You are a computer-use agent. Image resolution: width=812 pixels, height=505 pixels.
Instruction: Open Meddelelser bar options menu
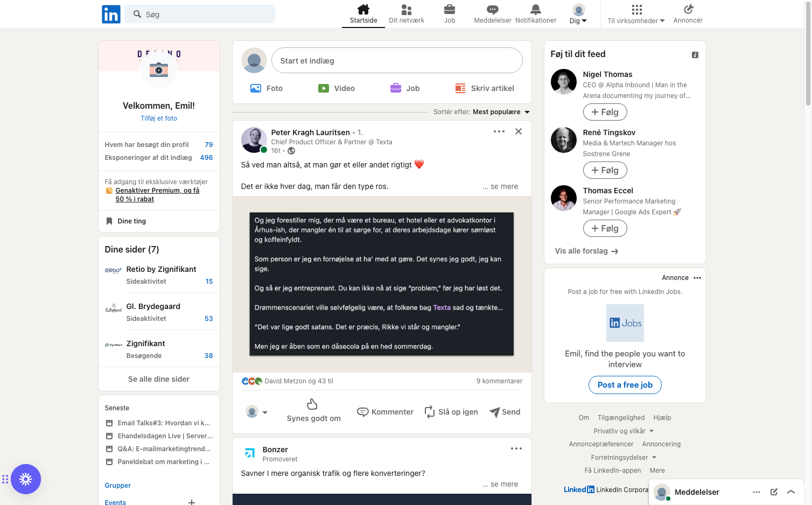click(x=757, y=492)
